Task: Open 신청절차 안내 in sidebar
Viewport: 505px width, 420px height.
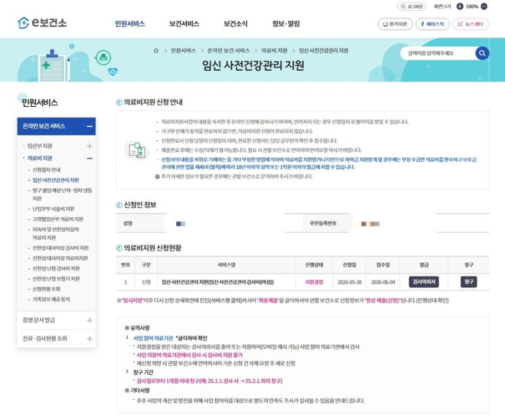Action: (46, 169)
